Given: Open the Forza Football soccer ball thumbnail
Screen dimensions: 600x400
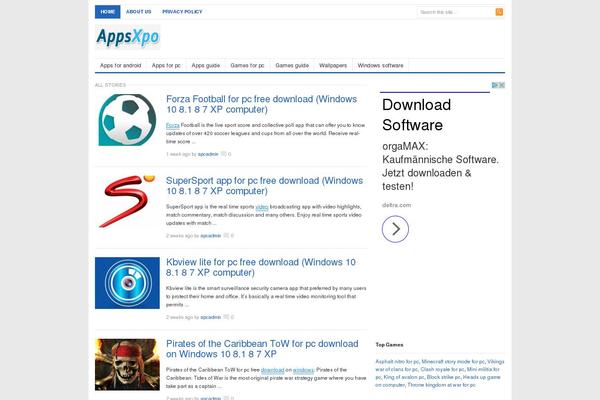Looking at the screenshot, I should coord(127,120).
